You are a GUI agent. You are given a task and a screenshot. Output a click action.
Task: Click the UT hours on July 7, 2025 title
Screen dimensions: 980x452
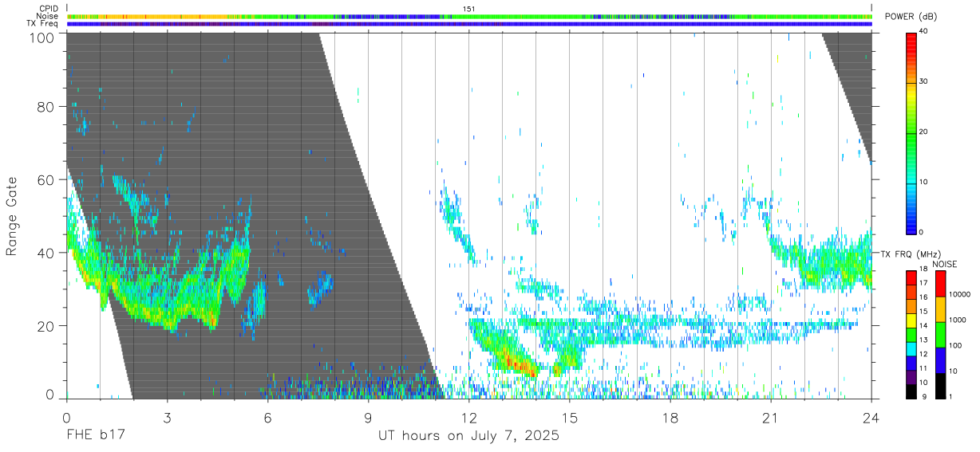(468, 437)
